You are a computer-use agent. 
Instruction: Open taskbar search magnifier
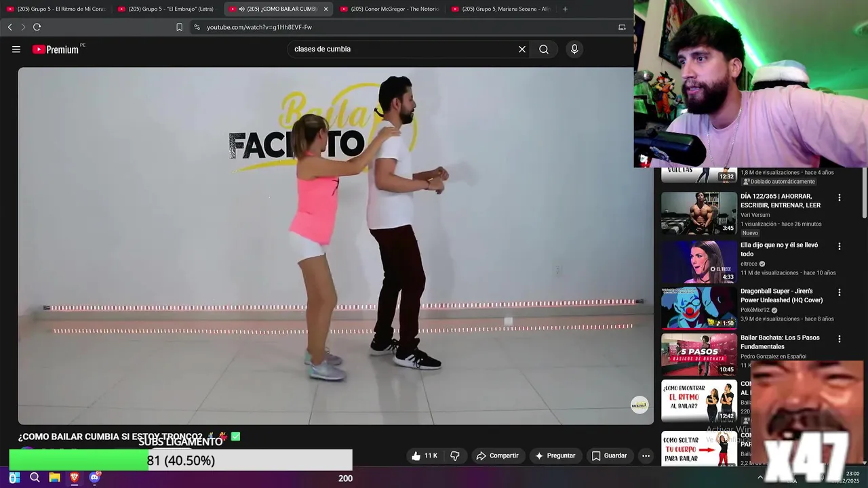(35, 478)
